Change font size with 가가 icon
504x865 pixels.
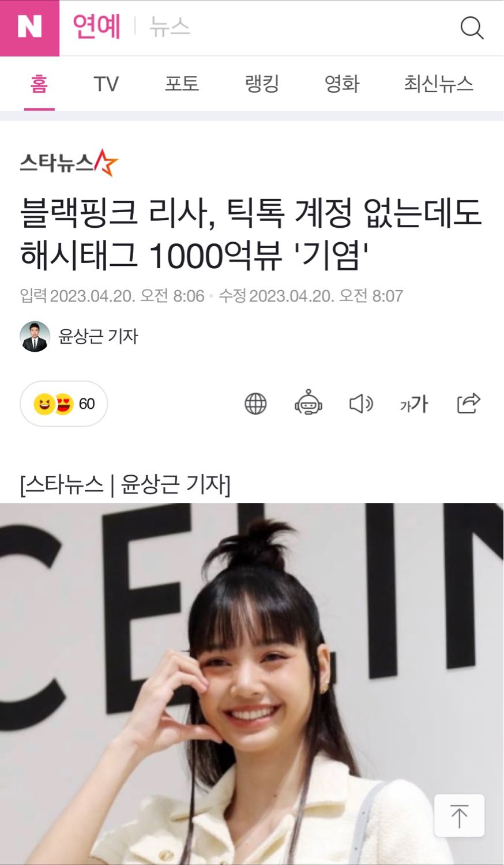(414, 404)
